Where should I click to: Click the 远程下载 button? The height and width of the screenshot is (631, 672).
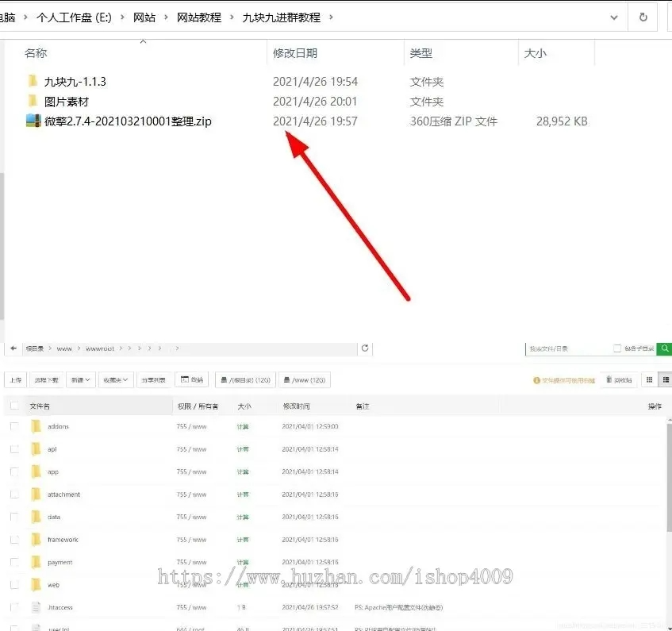(46, 380)
